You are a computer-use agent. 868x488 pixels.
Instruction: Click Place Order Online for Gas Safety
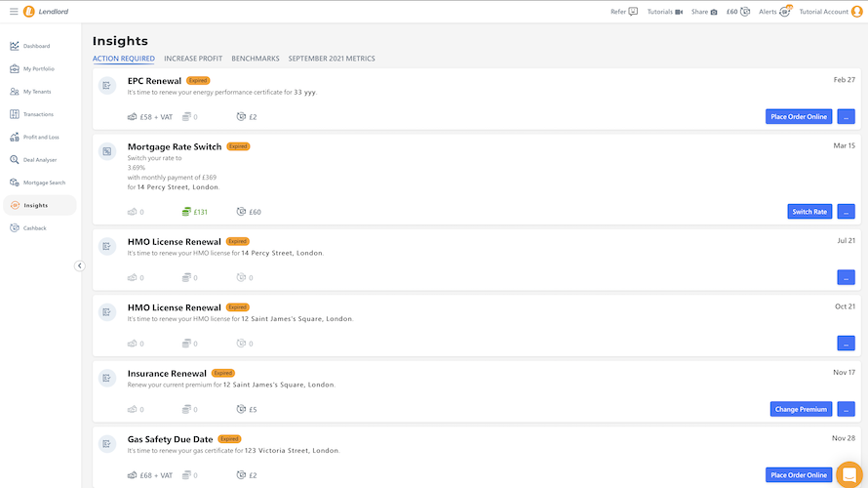coord(799,474)
